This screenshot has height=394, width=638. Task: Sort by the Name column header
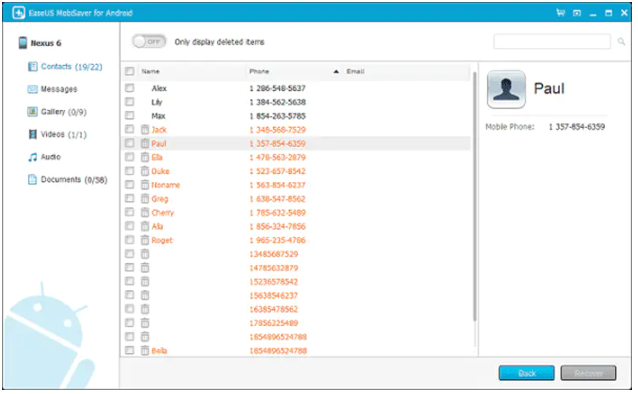pyautogui.click(x=151, y=71)
